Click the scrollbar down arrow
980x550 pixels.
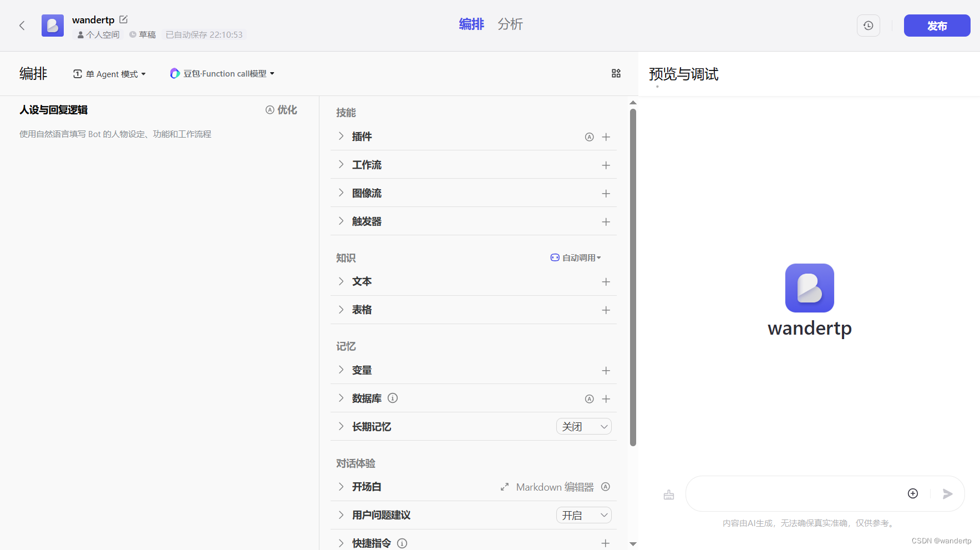click(633, 544)
